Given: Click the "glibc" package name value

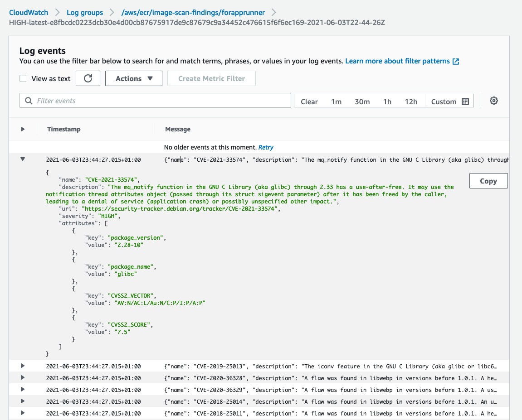Looking at the screenshot, I should (126, 274).
